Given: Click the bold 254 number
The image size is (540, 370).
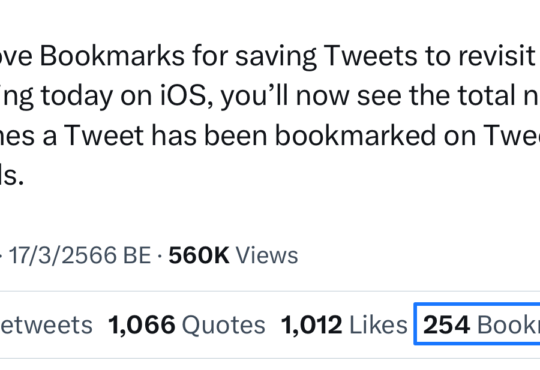Looking at the screenshot, I should (x=446, y=325).
